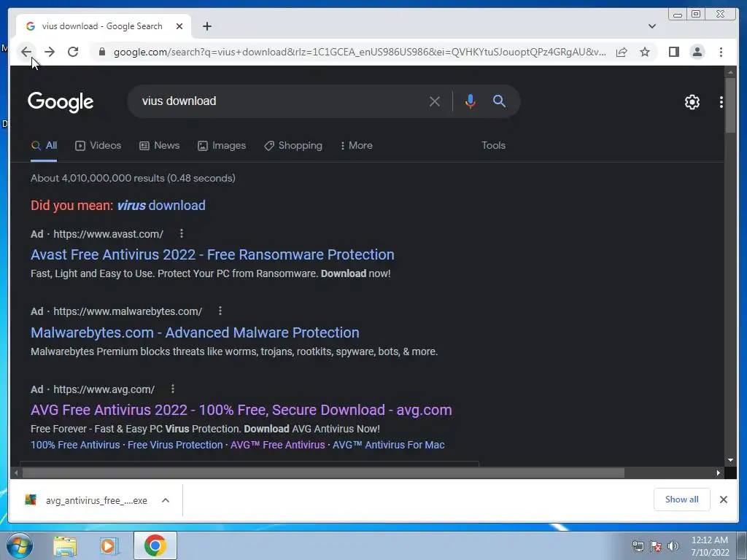This screenshot has width=747, height=560.
Task: Open the Chrome profile avatar
Action: (x=697, y=52)
